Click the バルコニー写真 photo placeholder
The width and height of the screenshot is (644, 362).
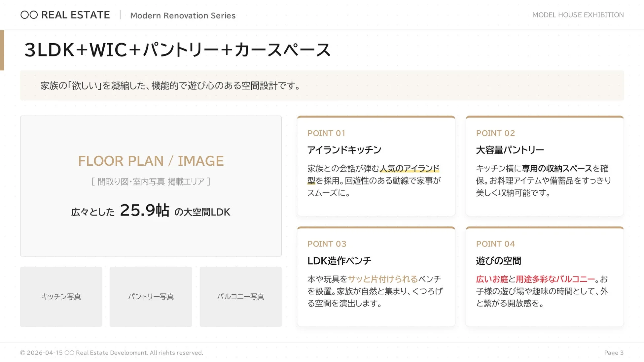(241, 296)
